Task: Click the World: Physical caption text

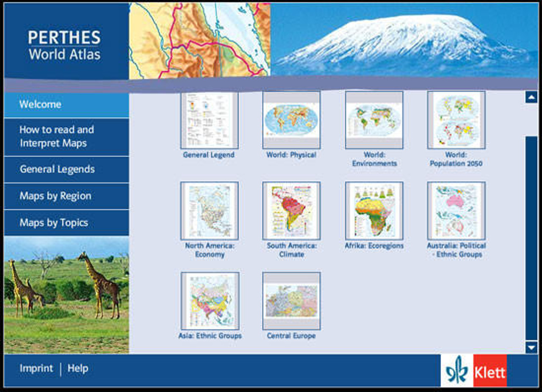Action: tap(291, 155)
